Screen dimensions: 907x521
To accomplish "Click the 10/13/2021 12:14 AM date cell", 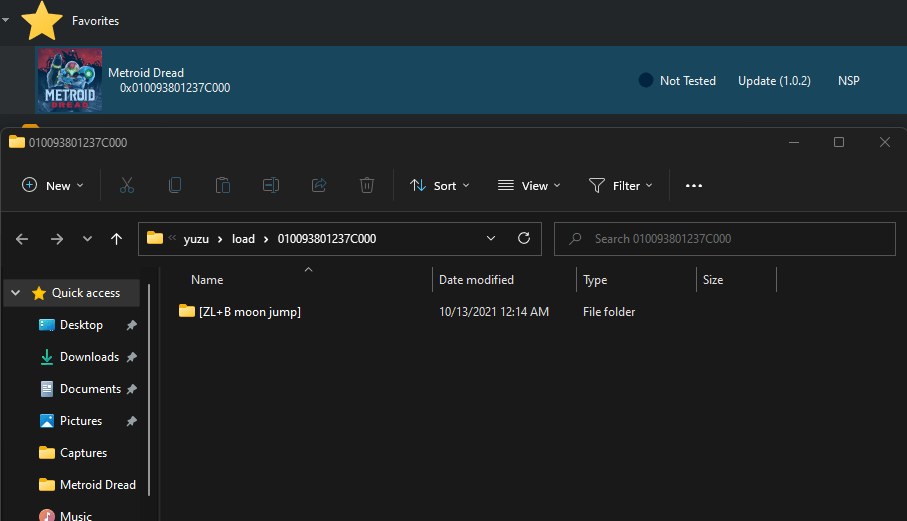I will coord(494,312).
